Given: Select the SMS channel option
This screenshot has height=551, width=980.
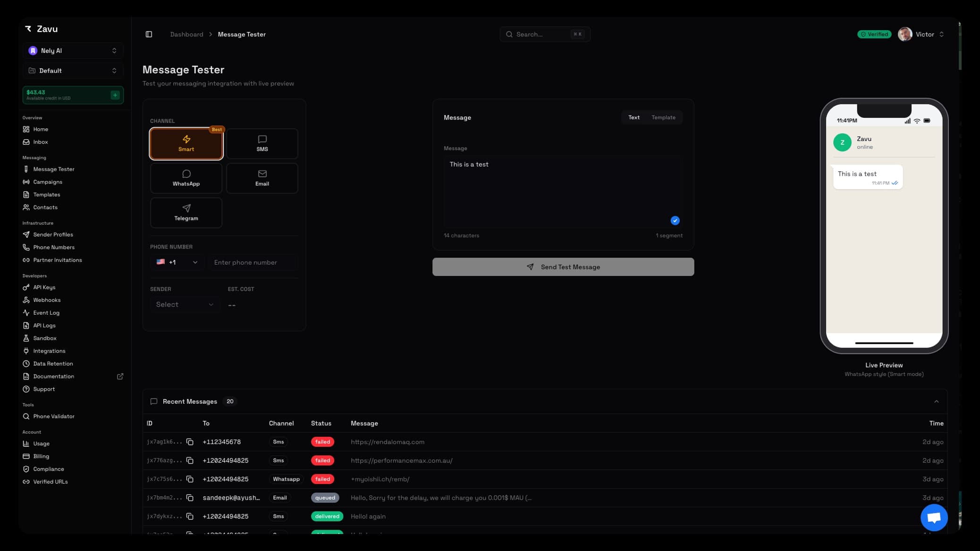Looking at the screenshot, I should tap(262, 143).
